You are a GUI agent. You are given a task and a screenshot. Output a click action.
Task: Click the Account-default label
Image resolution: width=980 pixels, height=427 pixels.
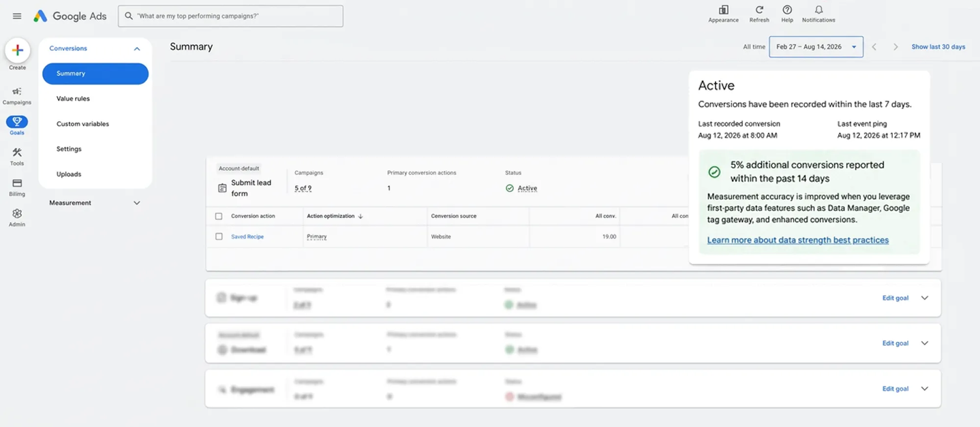click(239, 168)
